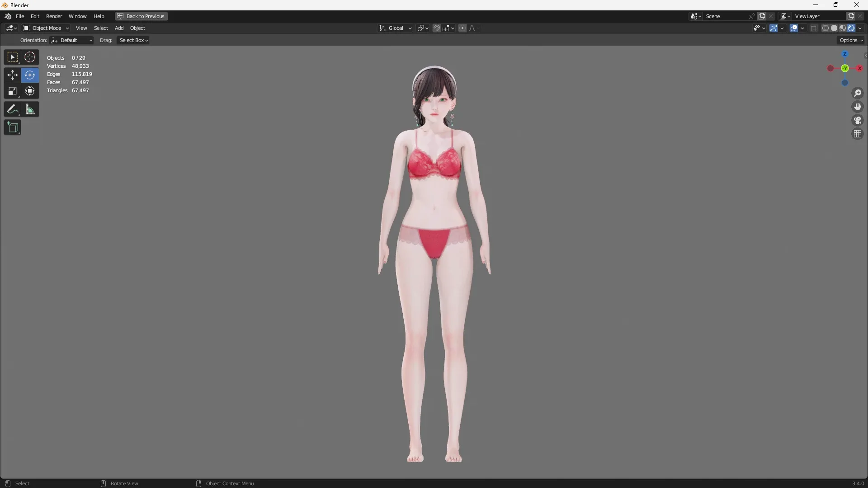Viewport: 868px width, 488px height.
Task: Enable Wireframe viewport shading
Action: tap(825, 28)
